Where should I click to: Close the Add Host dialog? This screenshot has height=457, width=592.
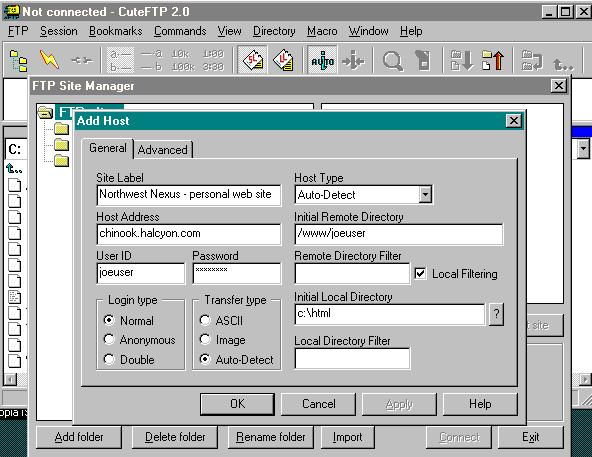514,121
